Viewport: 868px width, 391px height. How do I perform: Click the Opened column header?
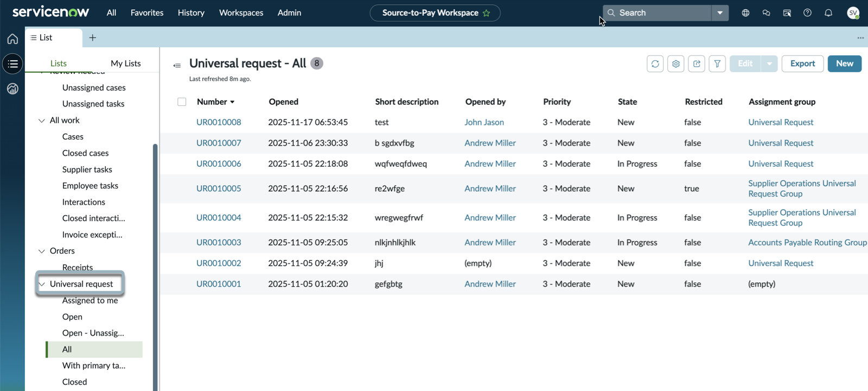[283, 102]
